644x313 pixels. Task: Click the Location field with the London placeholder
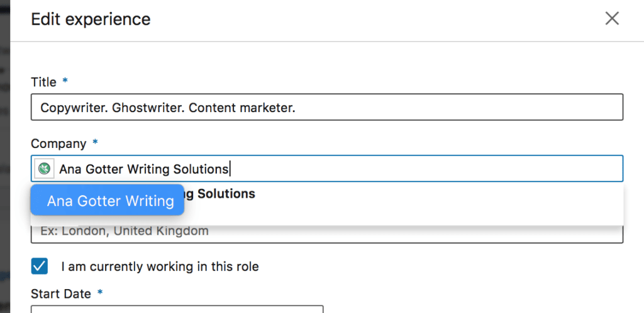(327, 234)
